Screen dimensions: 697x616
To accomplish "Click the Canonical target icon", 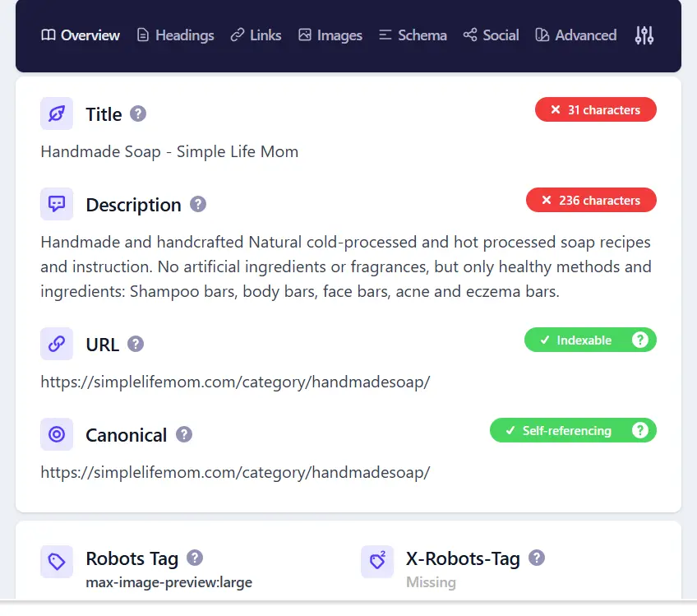I will [x=57, y=434].
